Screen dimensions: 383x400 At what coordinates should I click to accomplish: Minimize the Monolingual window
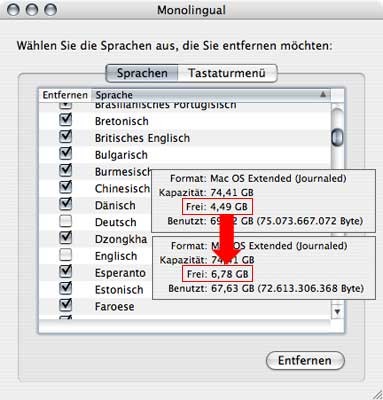[x=32, y=10]
